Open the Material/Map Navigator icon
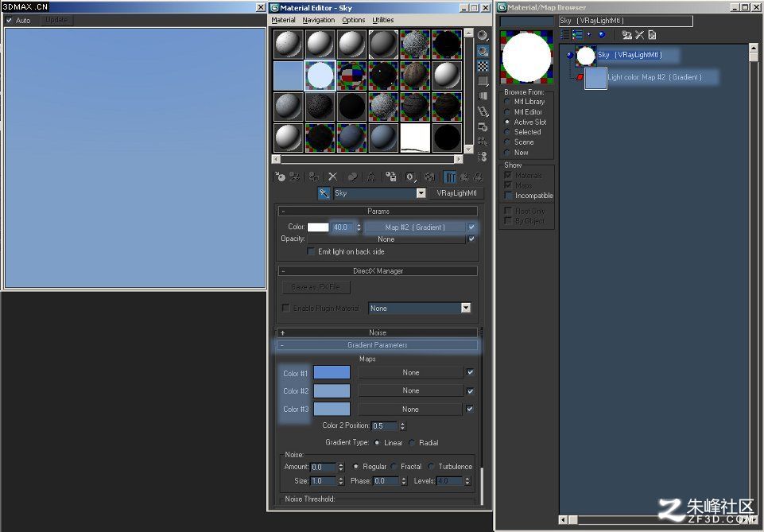The height and width of the screenshot is (532, 764). [x=483, y=157]
